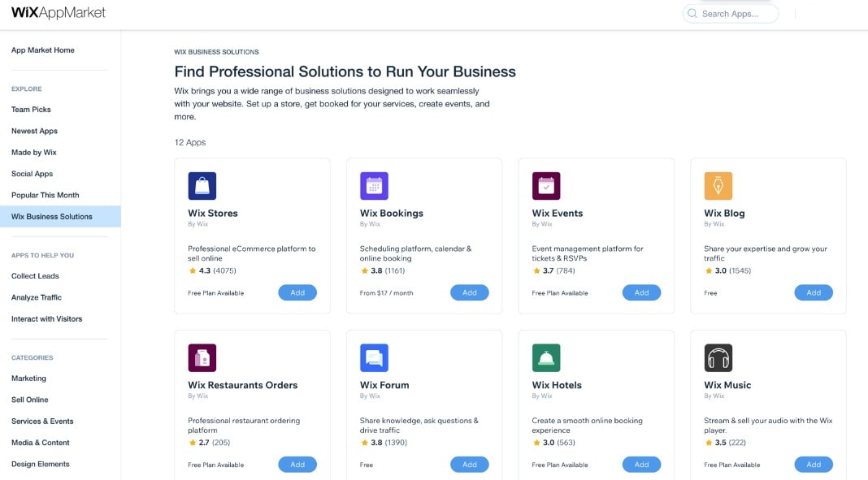This screenshot has height=480, width=868.
Task: Open App Market Home in sidebar
Action: click(43, 50)
